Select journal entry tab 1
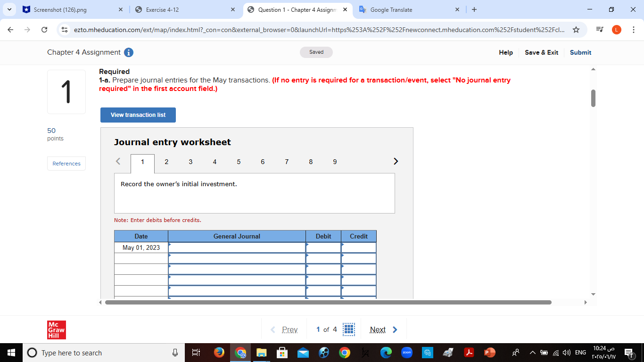Image resolution: width=644 pixels, height=362 pixels. click(142, 162)
